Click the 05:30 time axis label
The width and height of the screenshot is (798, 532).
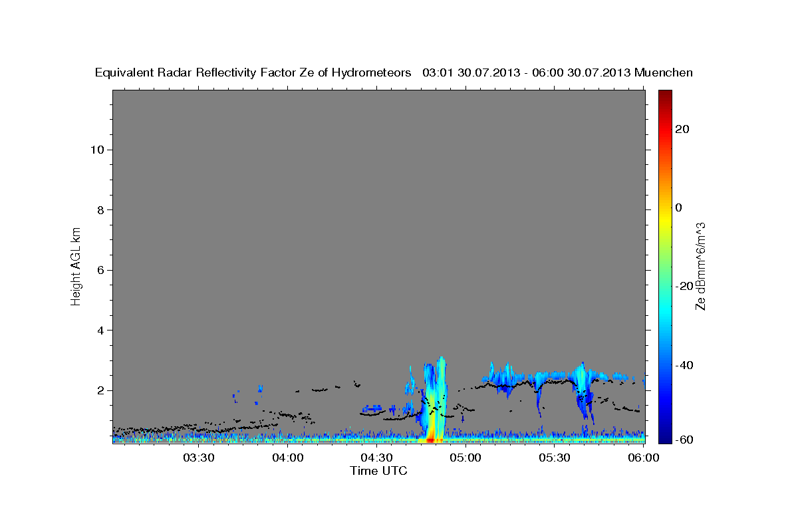click(x=554, y=458)
